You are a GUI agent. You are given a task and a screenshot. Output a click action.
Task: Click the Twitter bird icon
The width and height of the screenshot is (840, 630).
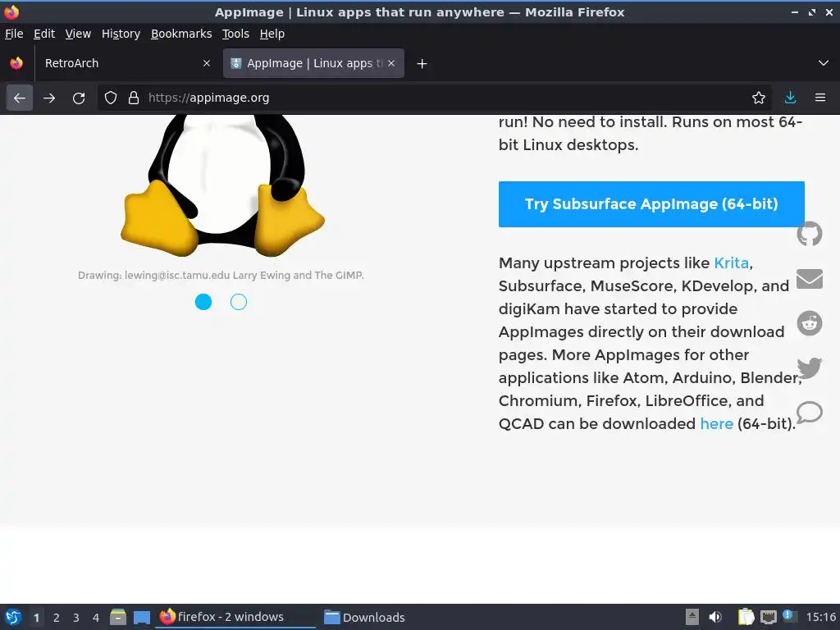pos(810,368)
